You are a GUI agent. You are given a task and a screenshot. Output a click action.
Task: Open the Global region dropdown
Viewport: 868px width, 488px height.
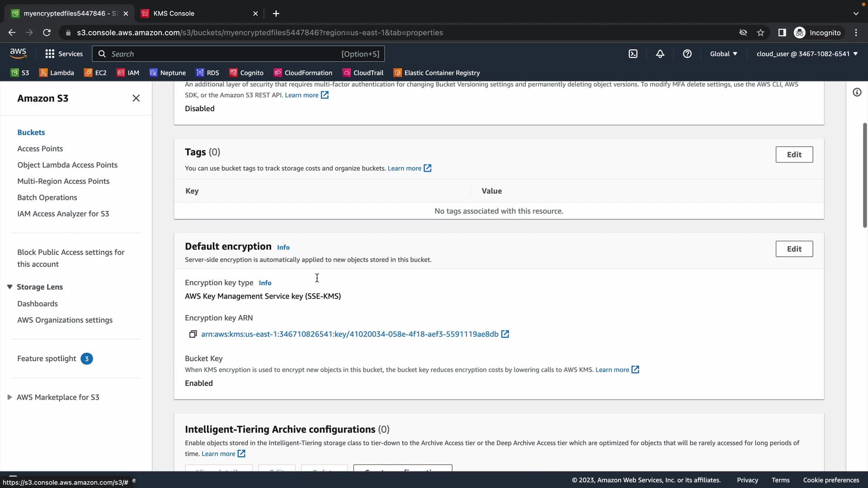click(x=723, y=54)
